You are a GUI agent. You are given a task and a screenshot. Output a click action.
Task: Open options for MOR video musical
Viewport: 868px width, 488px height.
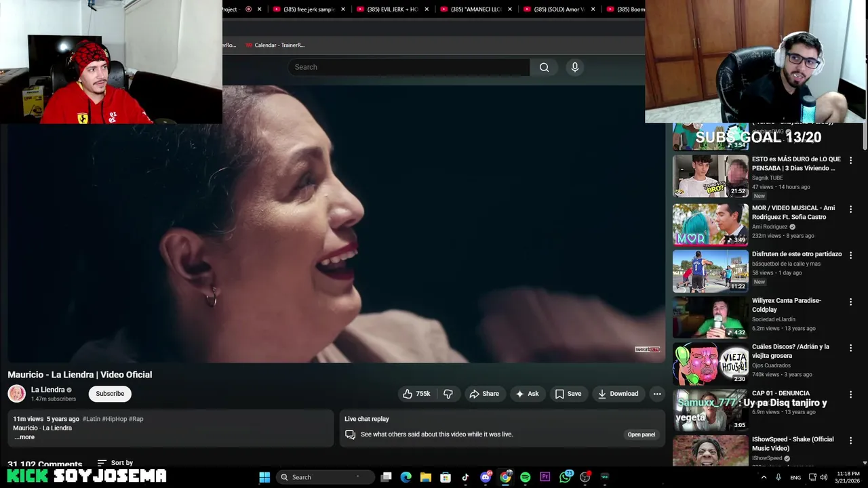[850, 209]
